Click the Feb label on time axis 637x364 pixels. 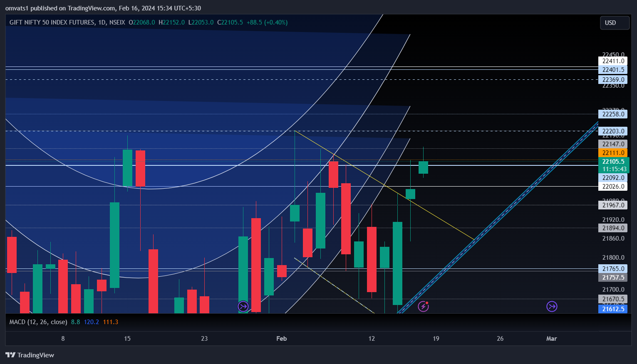pyautogui.click(x=282, y=339)
